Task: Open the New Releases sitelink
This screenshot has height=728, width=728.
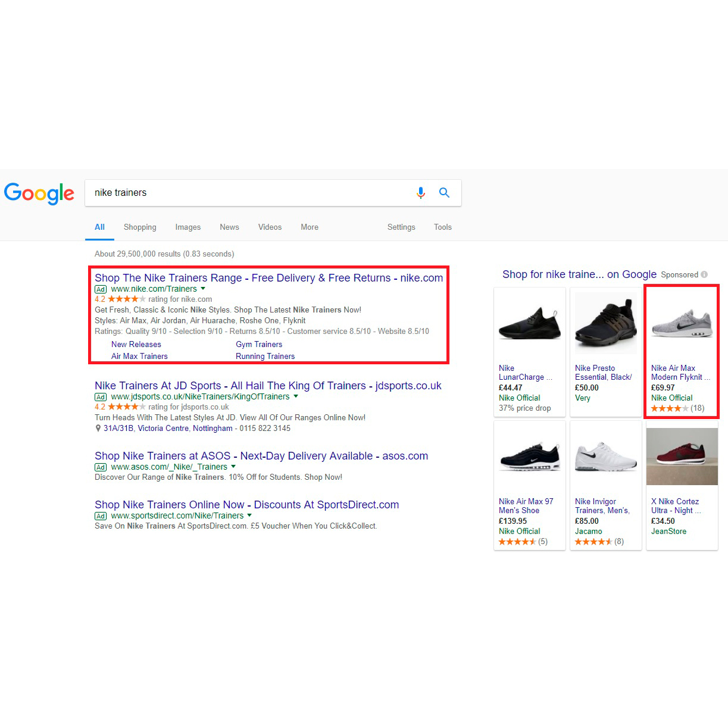Action: (136, 344)
